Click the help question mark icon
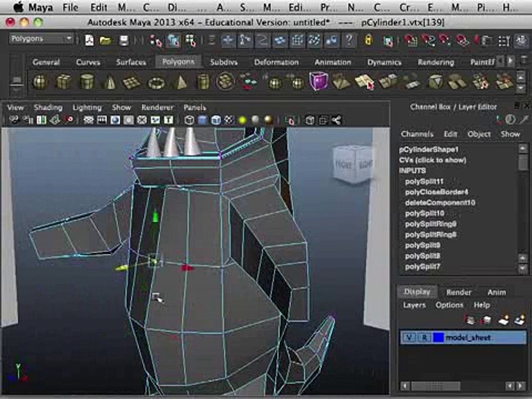Viewport: 532px width, 399px height. [349, 40]
